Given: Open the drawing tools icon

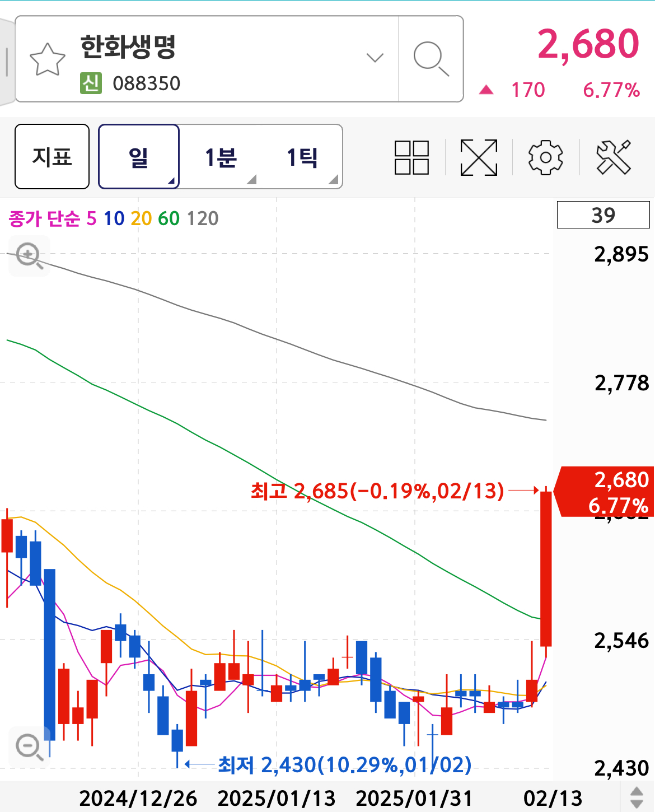Looking at the screenshot, I should point(614,157).
